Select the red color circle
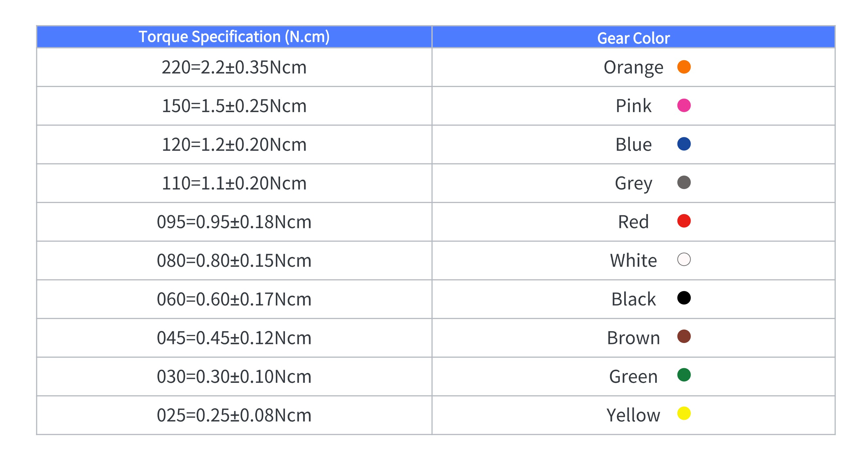Screen dimensions: 868x460 coord(684,221)
